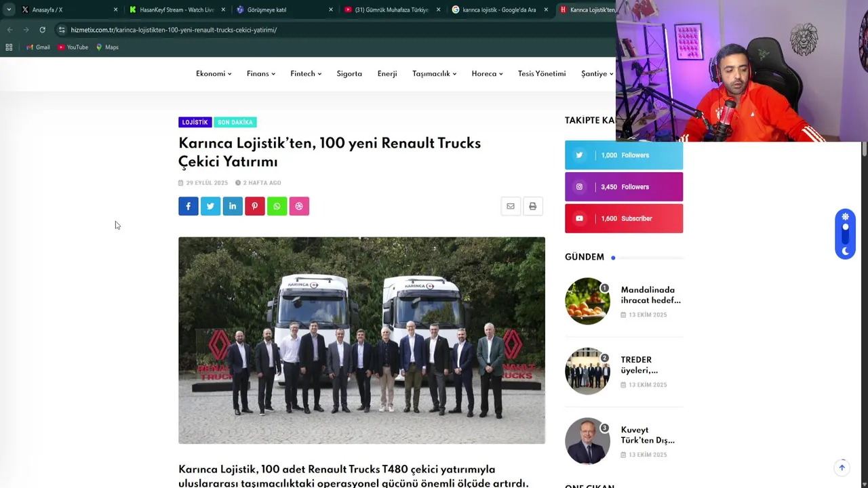868x488 pixels.
Task: Open the Kuveyt Türk'ten Dış article
Action: pyautogui.click(x=648, y=435)
